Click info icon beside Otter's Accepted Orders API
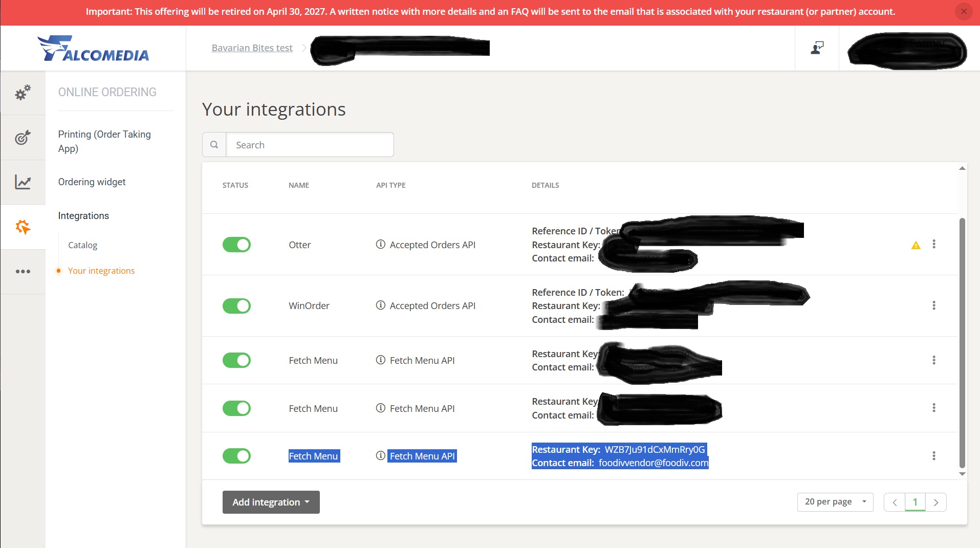This screenshot has width=980, height=548. 381,244
